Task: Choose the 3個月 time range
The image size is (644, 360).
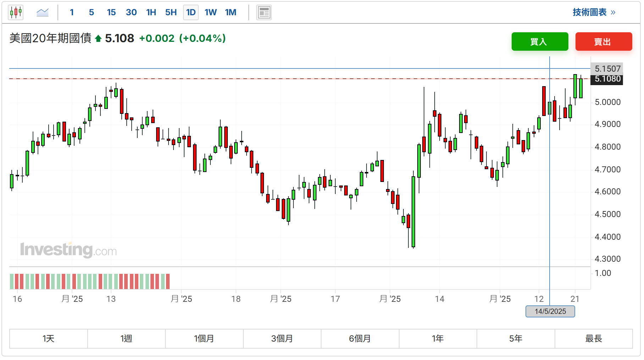Action: [282, 339]
